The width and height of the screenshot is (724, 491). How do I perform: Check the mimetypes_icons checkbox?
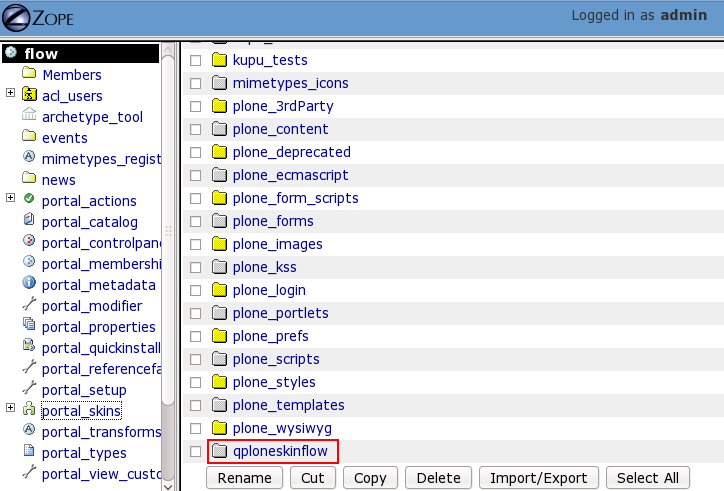[x=196, y=83]
